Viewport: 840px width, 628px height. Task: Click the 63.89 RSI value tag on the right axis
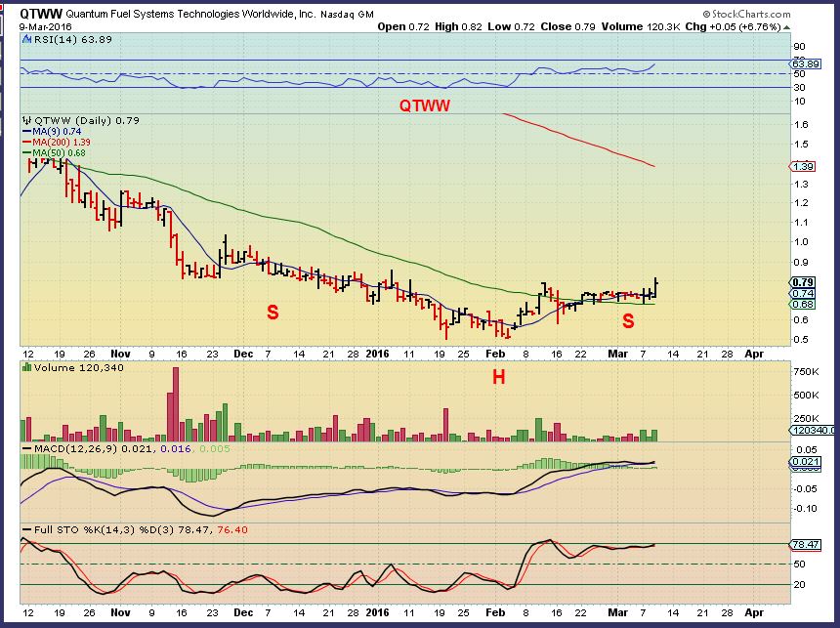(806, 63)
